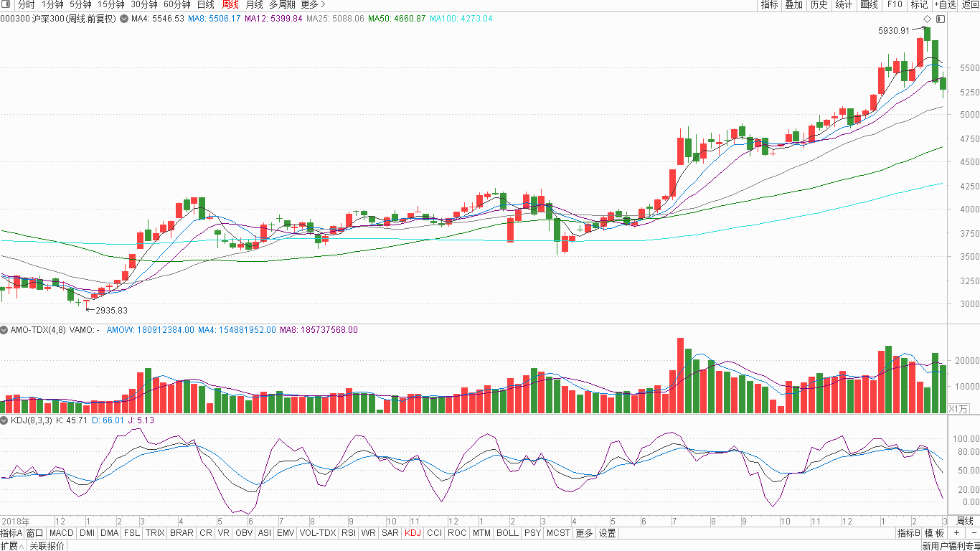Open dropdown arrow beside KDJ(8,3,3) indicator
980x551 pixels.
(4, 420)
